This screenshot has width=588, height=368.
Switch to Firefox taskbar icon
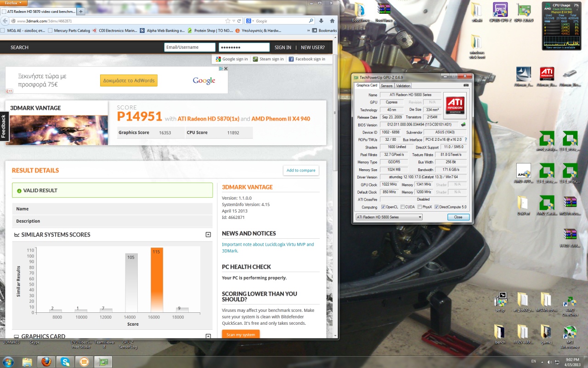click(x=46, y=362)
